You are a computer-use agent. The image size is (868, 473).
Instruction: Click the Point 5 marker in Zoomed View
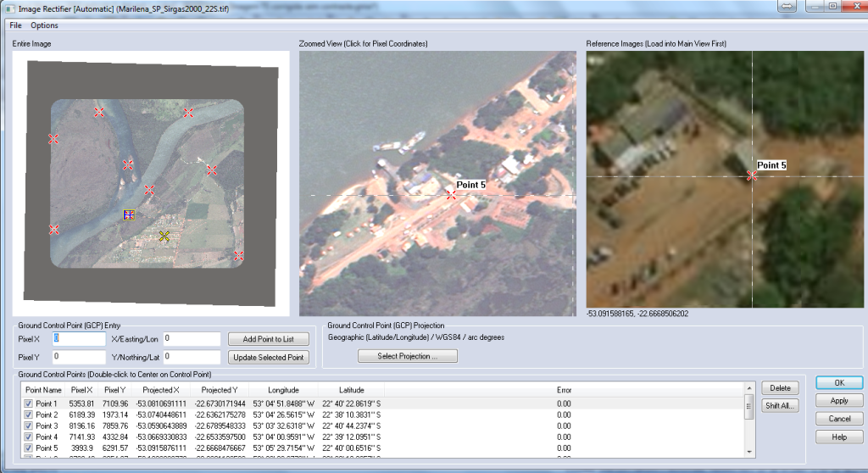[x=451, y=194]
